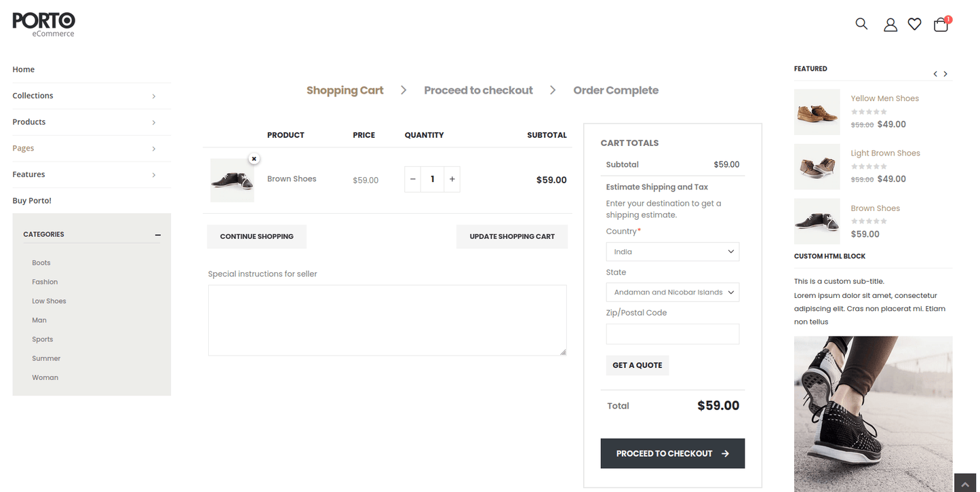Increase quantity with the plus button

click(452, 179)
